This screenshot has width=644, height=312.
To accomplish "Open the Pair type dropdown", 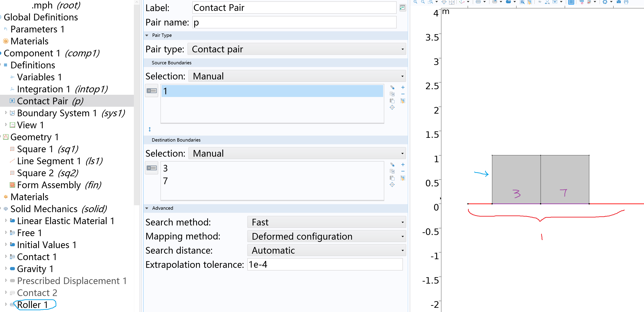I will 297,49.
